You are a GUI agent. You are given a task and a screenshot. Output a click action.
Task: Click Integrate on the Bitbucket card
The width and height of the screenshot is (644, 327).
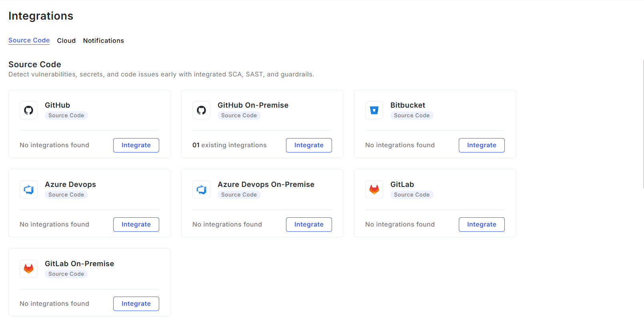(x=482, y=145)
